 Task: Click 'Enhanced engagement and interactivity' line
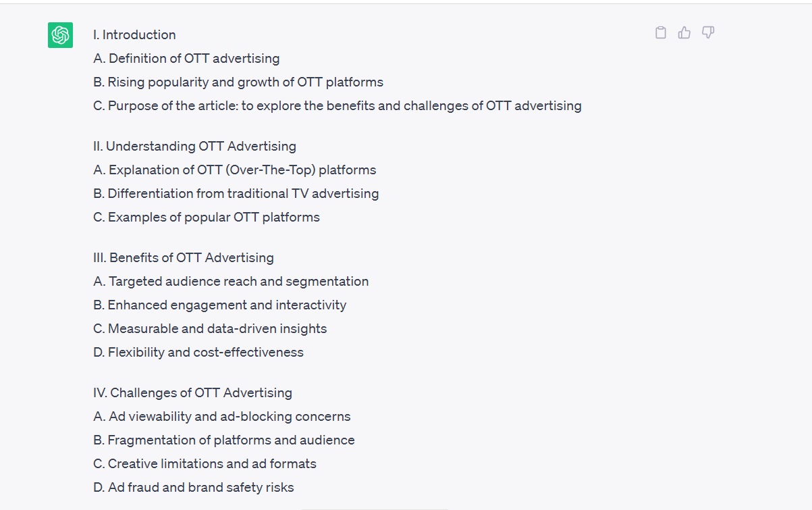click(220, 305)
